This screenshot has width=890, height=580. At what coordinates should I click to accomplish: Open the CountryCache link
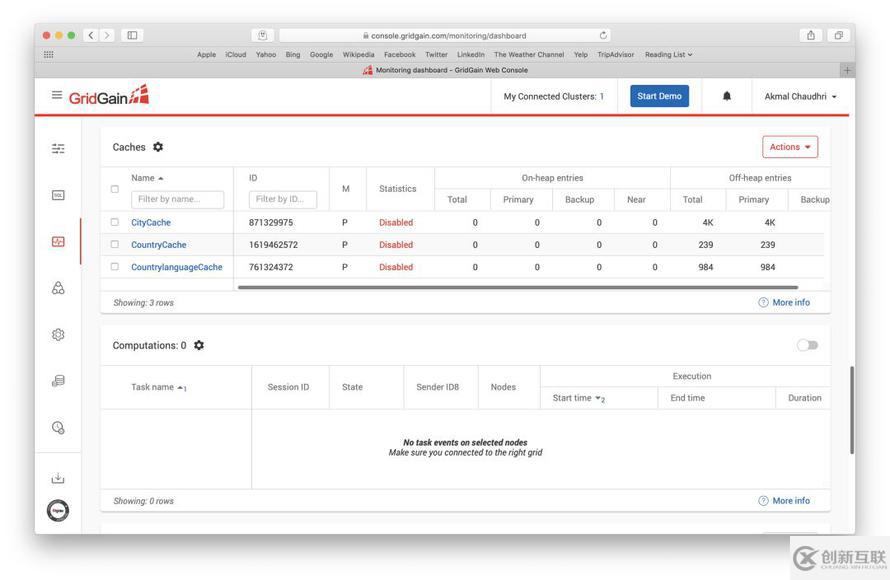159,245
